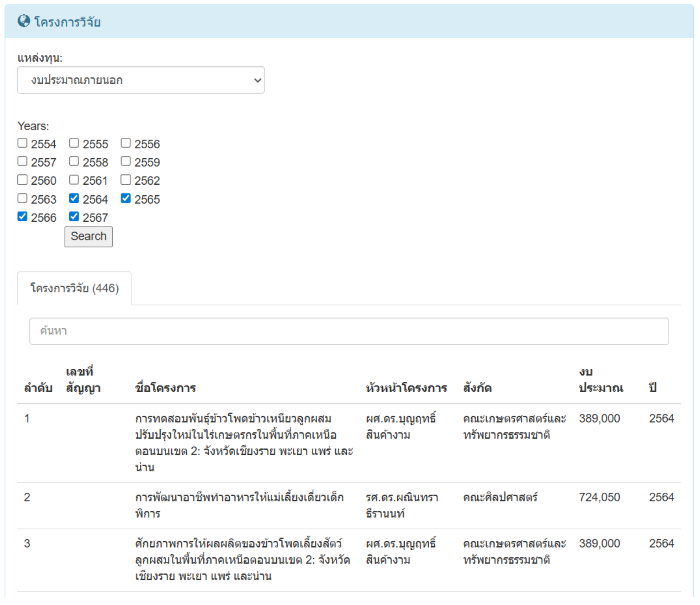Tick the 2560 year checkbox

pos(22,180)
